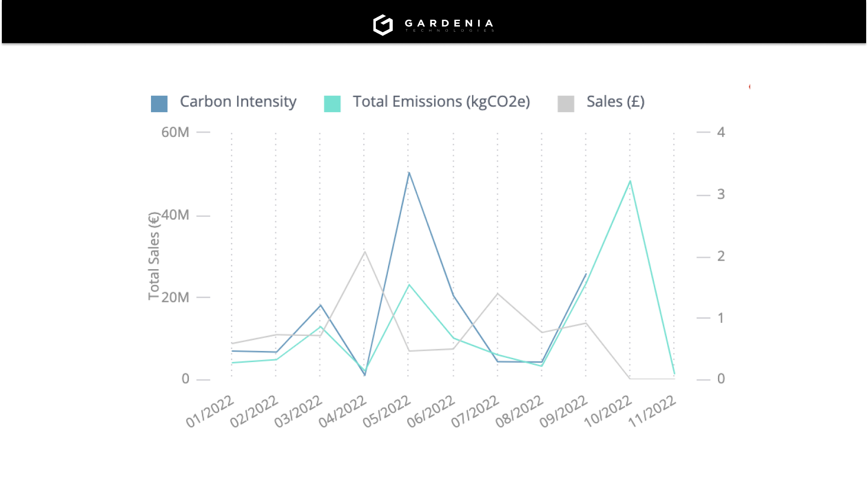This screenshot has width=868, height=485.
Task: Click the 07/2022 x-axis label
Action: point(475,411)
